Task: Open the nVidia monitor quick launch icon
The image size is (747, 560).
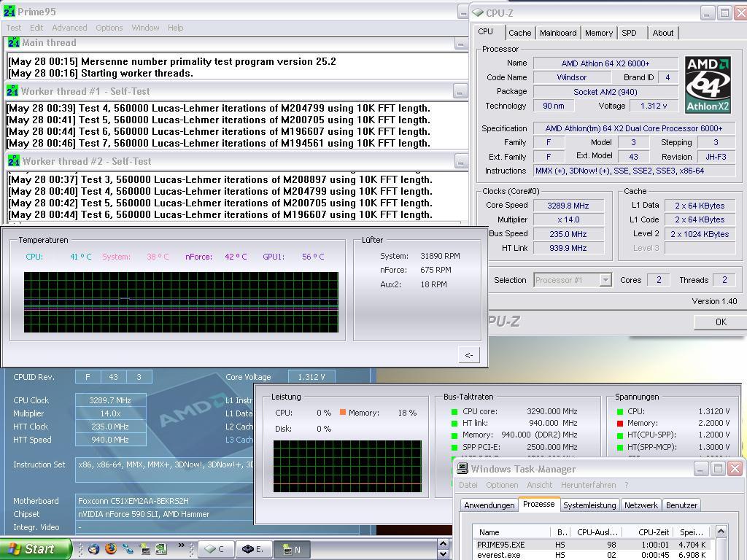Action: (145, 550)
